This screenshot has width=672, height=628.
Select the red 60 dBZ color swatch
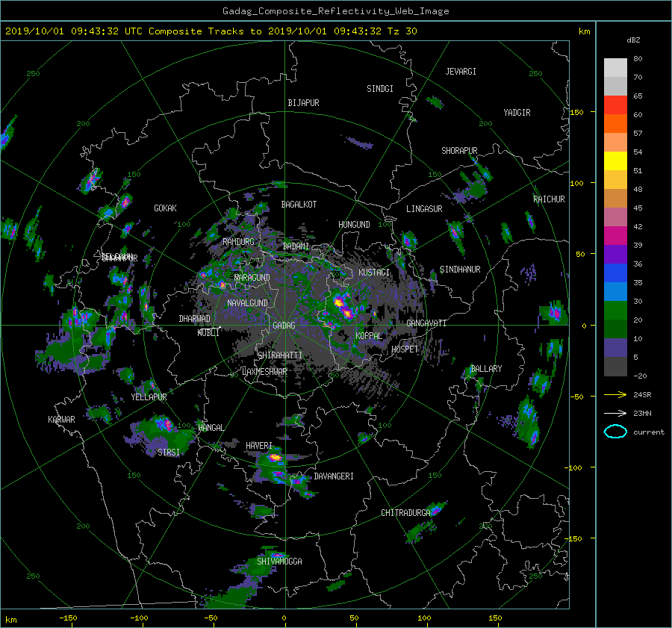pyautogui.click(x=615, y=105)
